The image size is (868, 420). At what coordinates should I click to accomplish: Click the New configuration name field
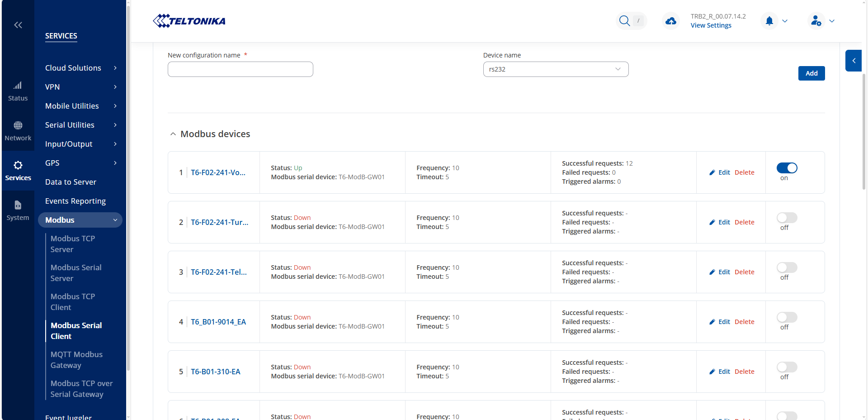[240, 69]
